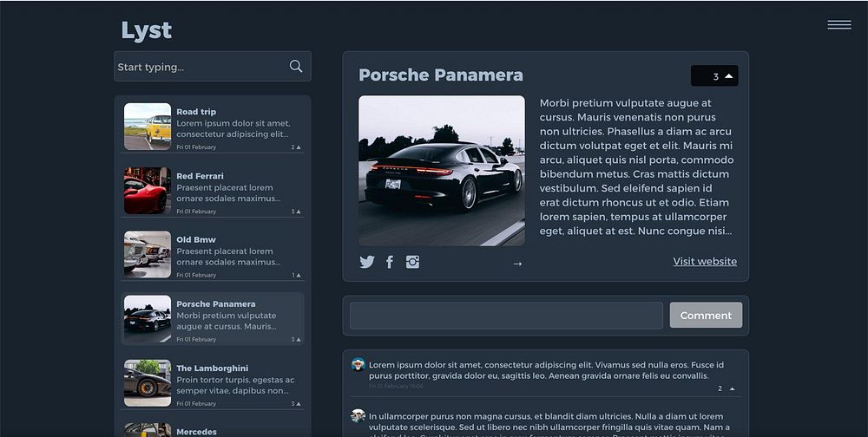Select The Lamborghini list item
Image resolution: width=868 pixels, height=437 pixels.
213,382
